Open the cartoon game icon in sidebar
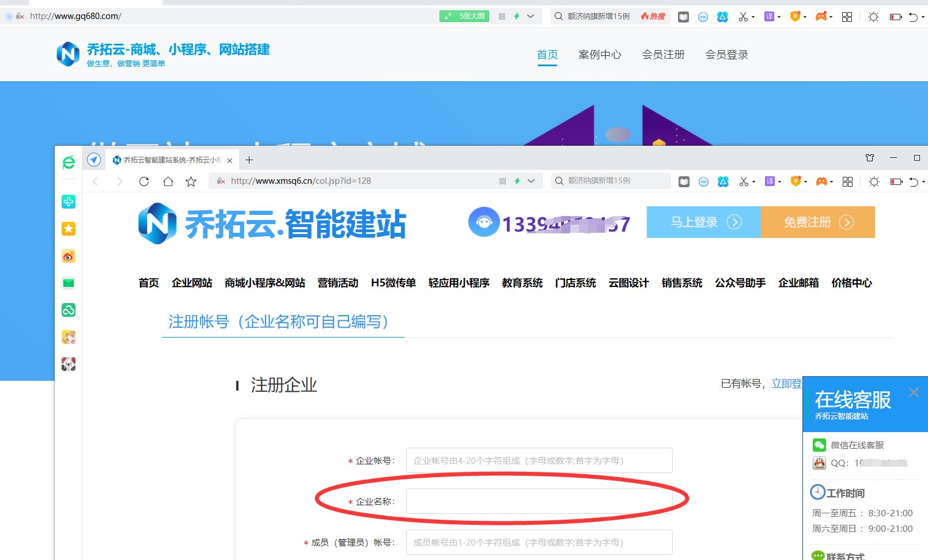Screen dimensions: 928x560 69,337
